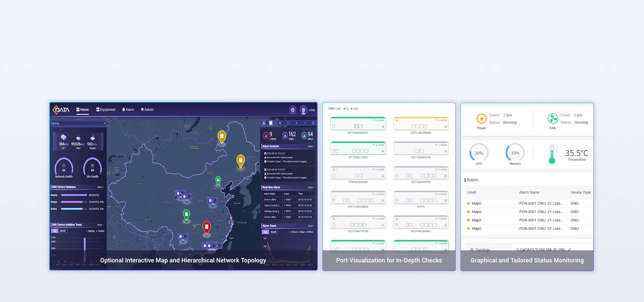Expand More in Alarm Analysis panel

(x=311, y=146)
